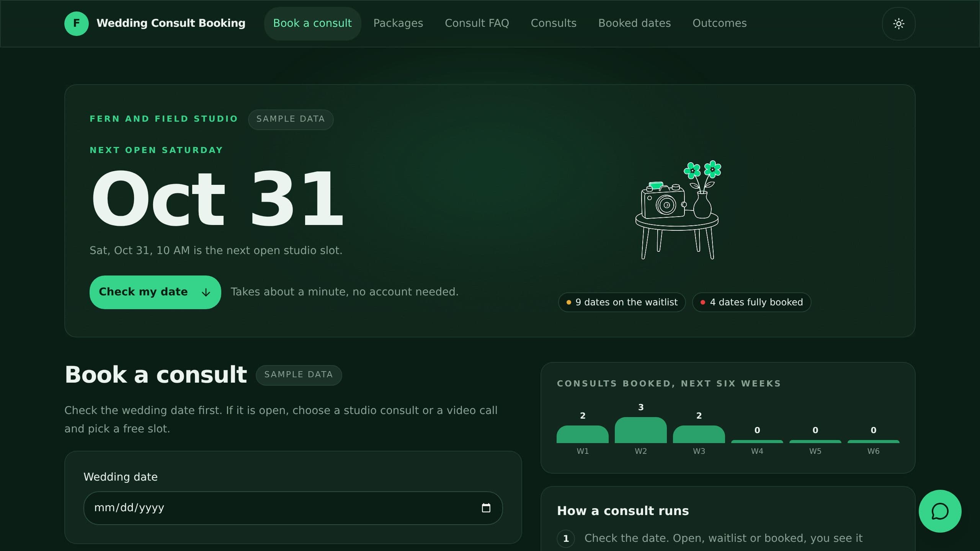
Task: Click 'Sat, Oct 31, 10 AM is the next open studio slot.'
Action: 216,250
